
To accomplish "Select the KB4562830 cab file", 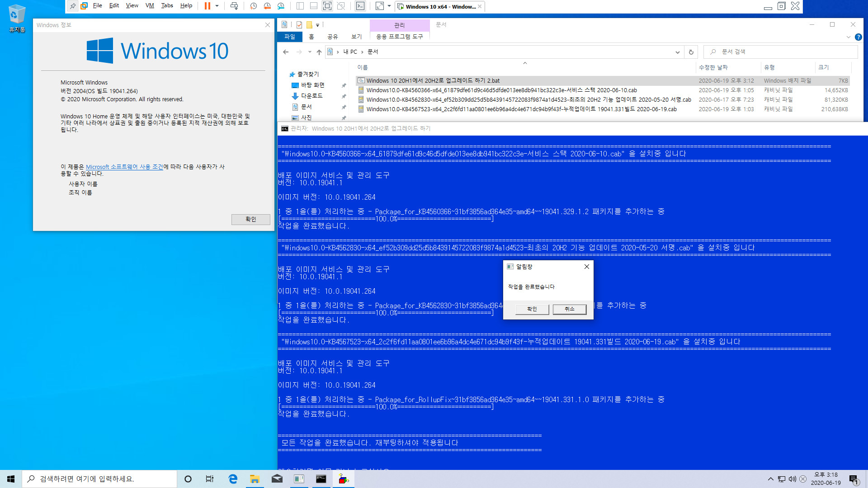I will (x=602, y=99).
